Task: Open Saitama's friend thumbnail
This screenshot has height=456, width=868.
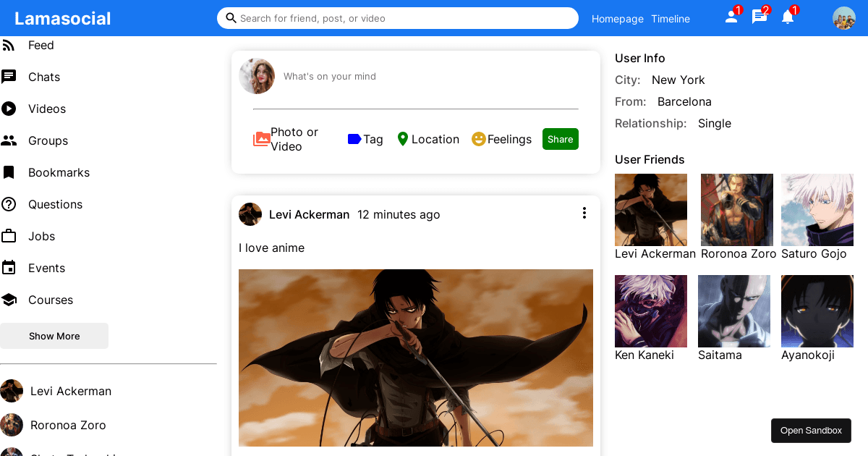Action: point(733,311)
